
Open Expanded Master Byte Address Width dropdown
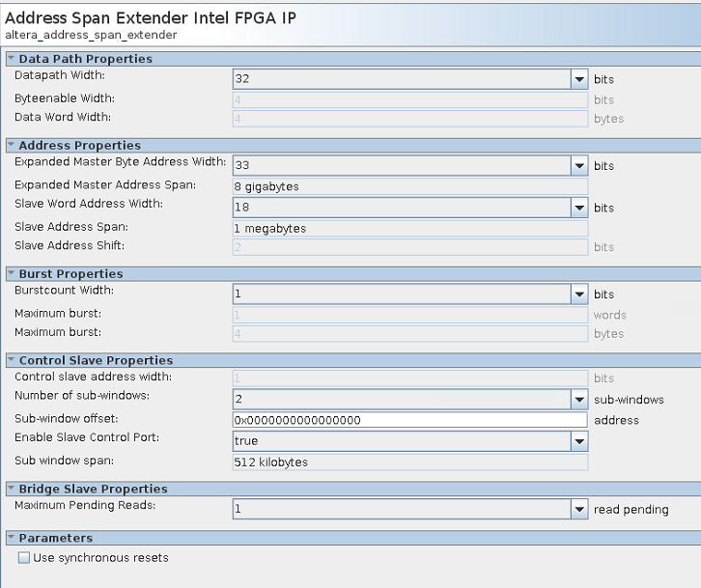[579, 166]
